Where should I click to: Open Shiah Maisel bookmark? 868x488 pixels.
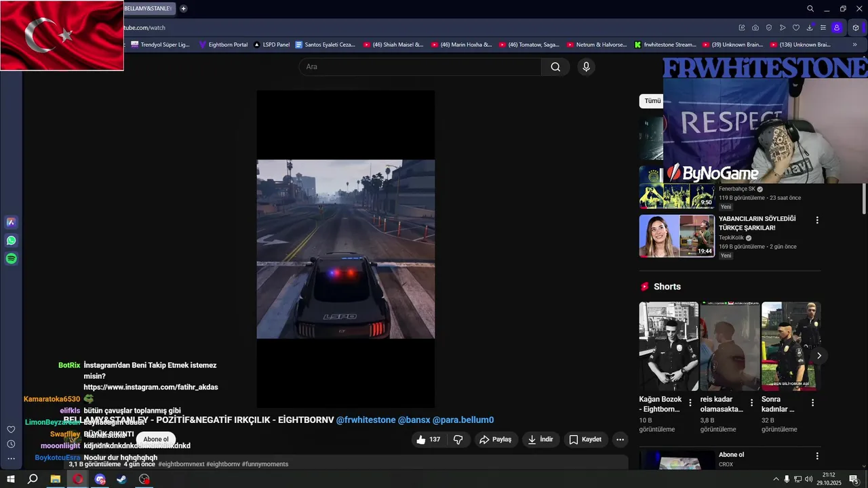[393, 45]
